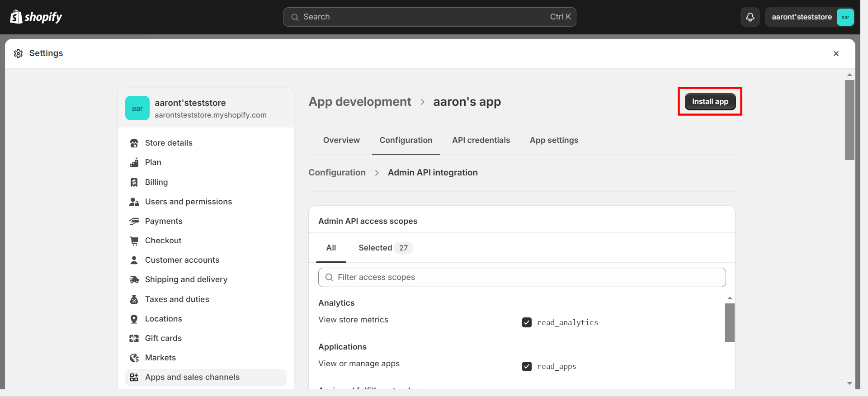Select the Configuration tab

coord(406,140)
